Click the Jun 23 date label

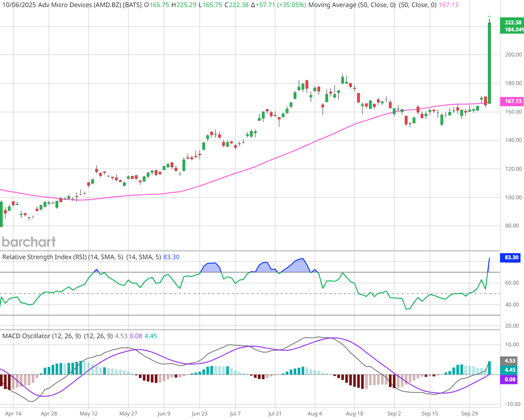[200, 414]
